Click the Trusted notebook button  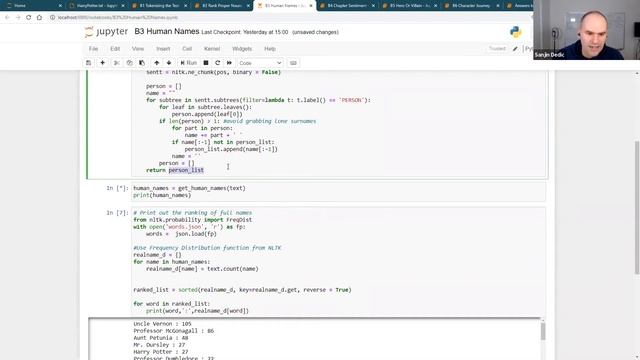tap(497, 49)
